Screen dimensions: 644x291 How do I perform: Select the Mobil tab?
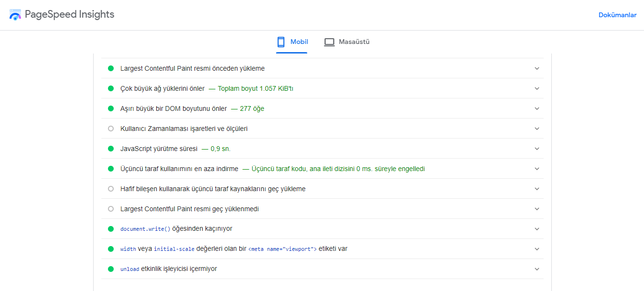[x=292, y=42]
